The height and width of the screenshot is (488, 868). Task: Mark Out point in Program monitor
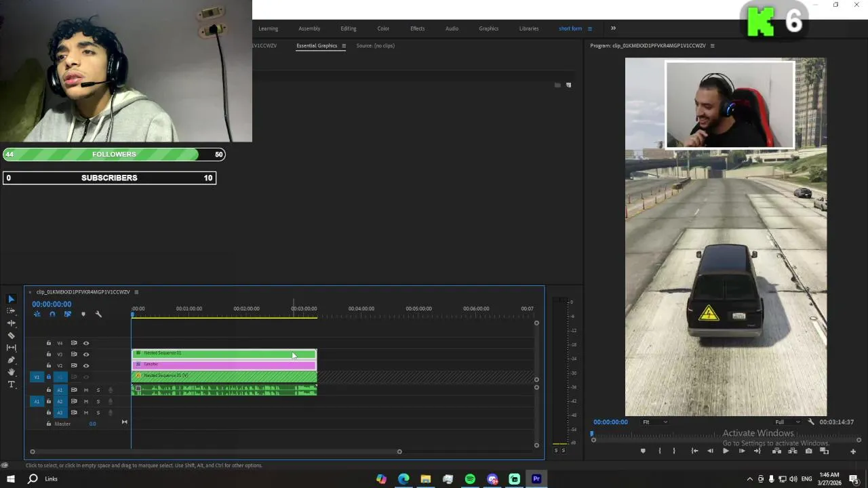674,451
